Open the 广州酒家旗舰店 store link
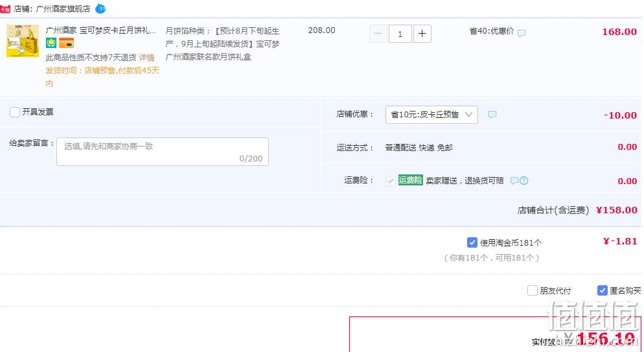The height and width of the screenshot is (352, 644). 63,8
